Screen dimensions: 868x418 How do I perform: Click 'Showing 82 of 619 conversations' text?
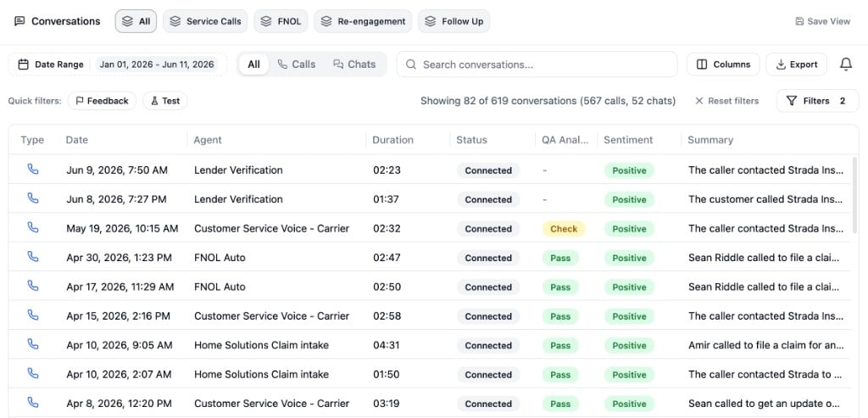tap(548, 101)
